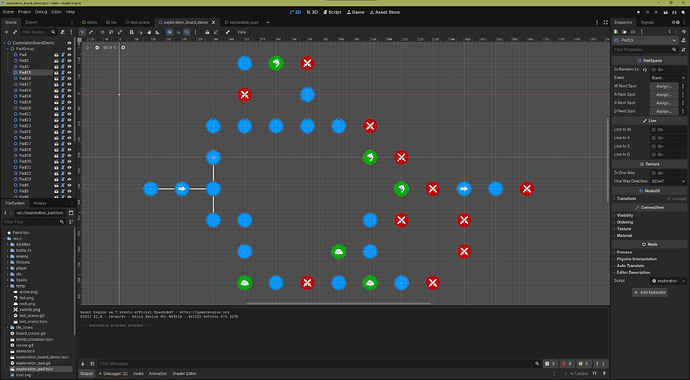Click the stop running project icon
The height and width of the screenshot is (380, 690).
(656, 12)
